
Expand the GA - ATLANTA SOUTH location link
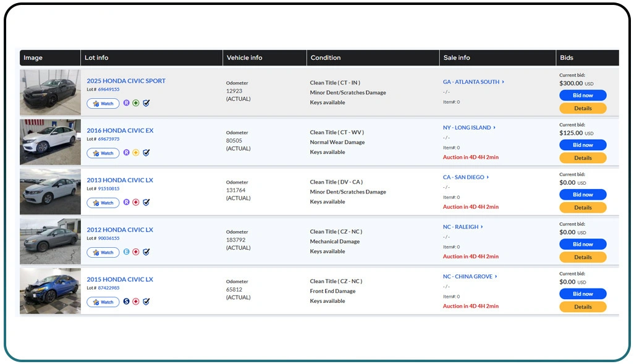point(473,82)
